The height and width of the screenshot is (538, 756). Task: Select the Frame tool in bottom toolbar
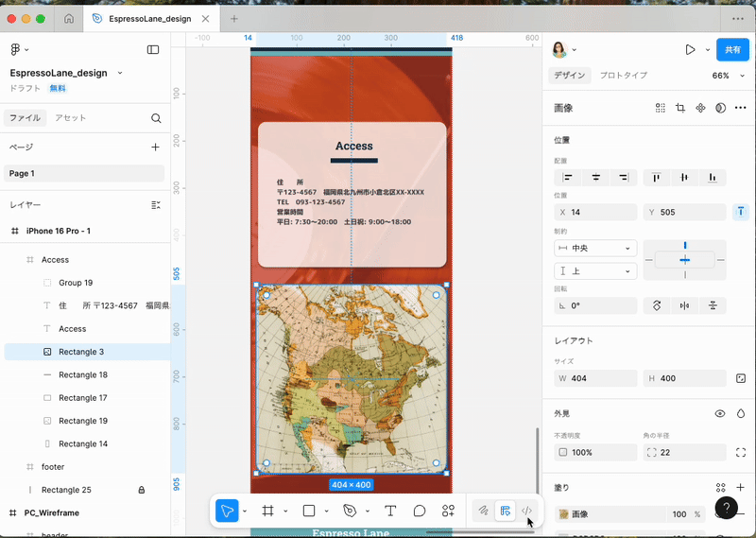coord(268,511)
